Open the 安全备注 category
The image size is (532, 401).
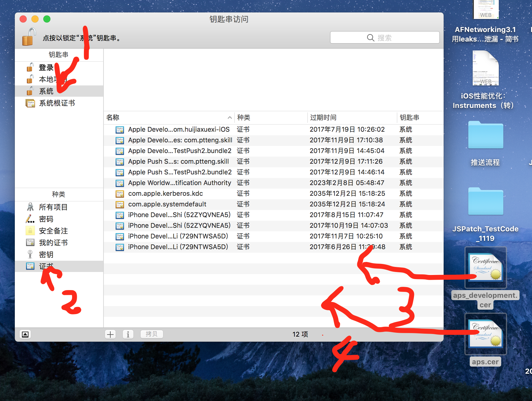click(x=53, y=231)
